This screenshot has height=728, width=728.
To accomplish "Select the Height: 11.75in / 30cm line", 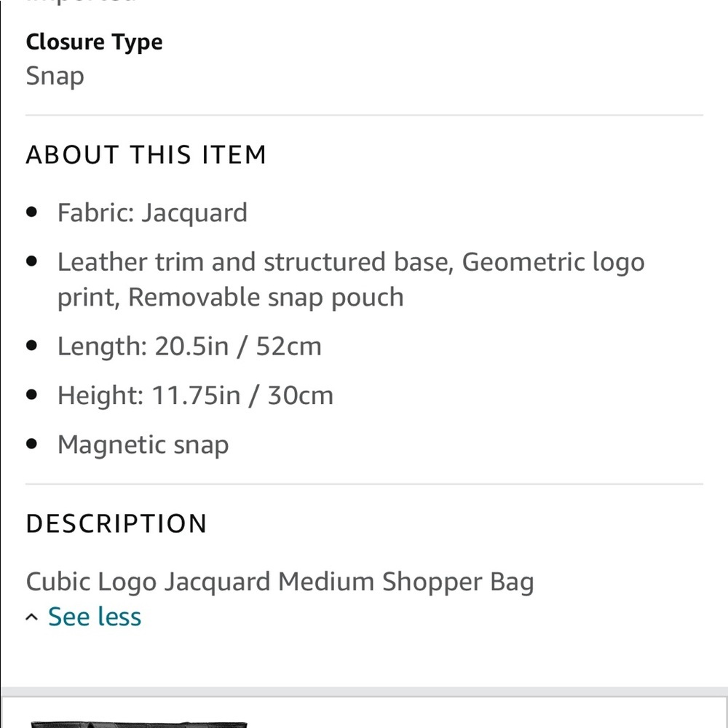I will 195,395.
